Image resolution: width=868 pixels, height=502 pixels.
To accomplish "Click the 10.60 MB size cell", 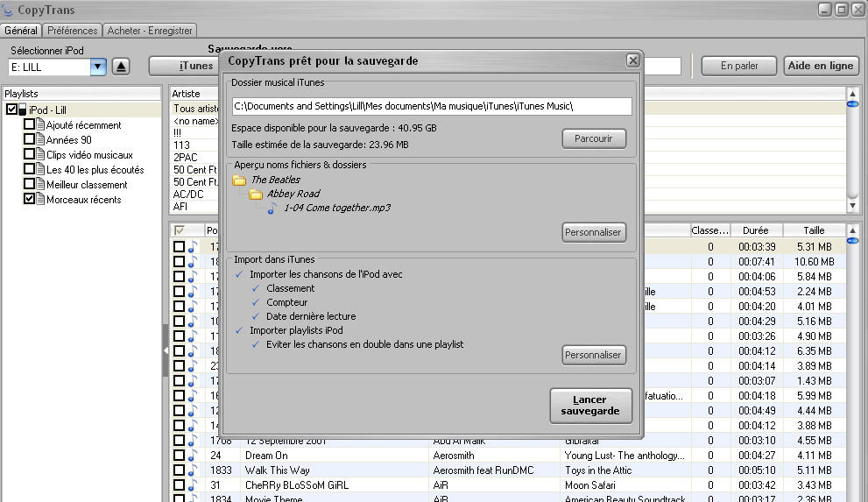I will 815,262.
